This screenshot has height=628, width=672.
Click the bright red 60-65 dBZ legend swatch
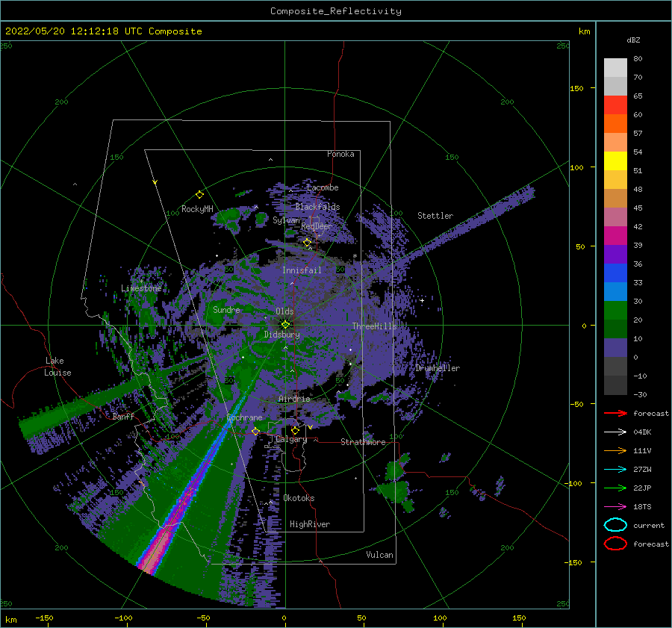coord(615,105)
